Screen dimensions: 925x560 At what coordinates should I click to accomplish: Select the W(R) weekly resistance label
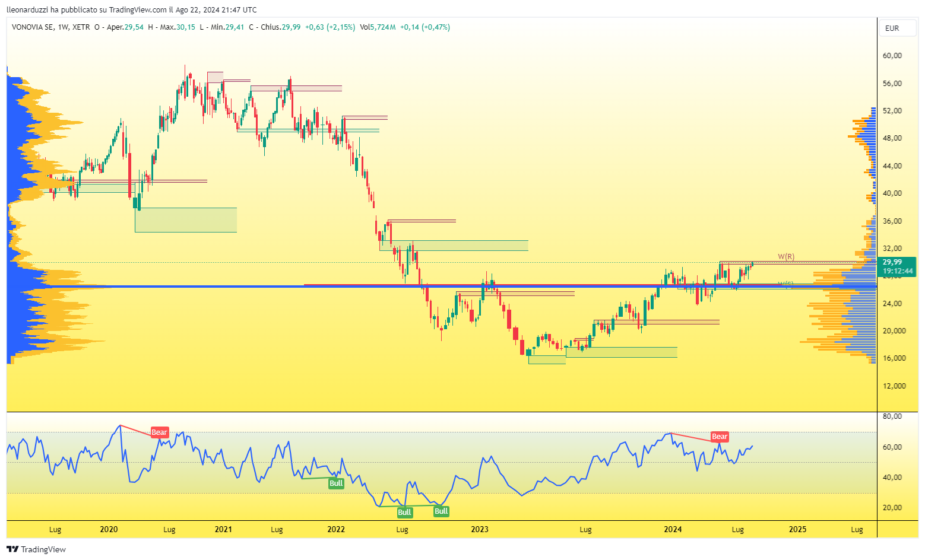(x=786, y=257)
